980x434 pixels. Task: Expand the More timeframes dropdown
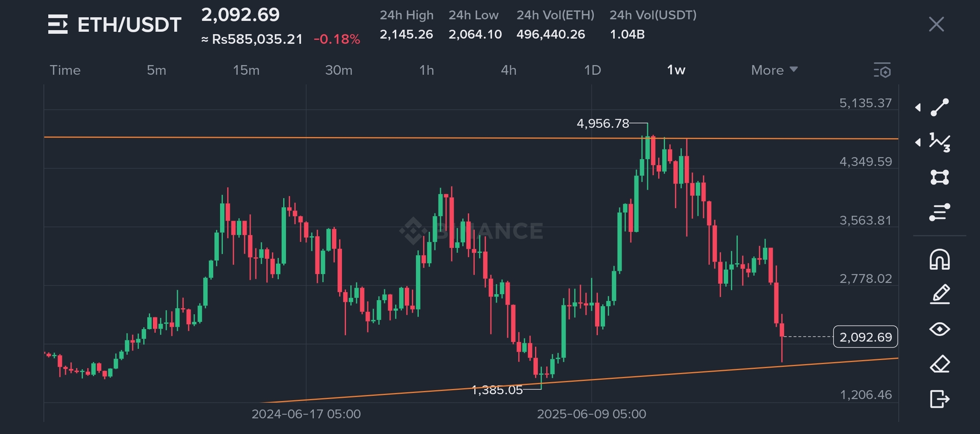(x=774, y=70)
